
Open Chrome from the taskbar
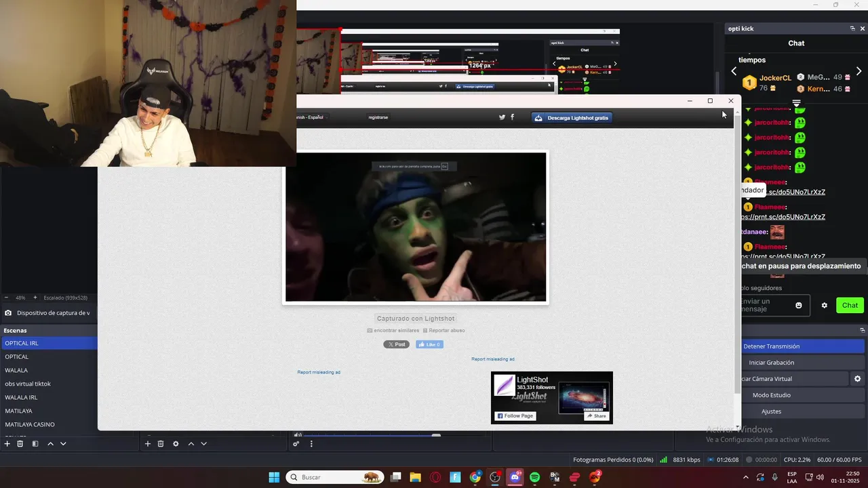click(x=475, y=477)
